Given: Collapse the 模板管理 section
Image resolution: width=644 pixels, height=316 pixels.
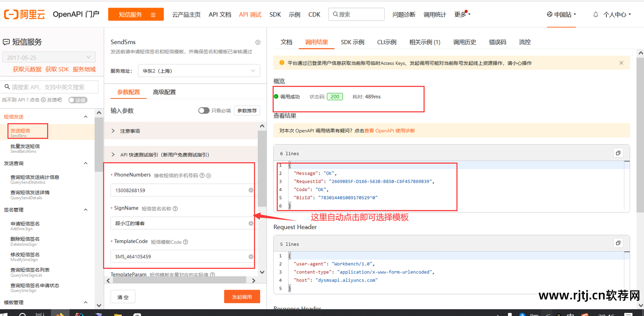Looking at the screenshot, I should click(86, 303).
